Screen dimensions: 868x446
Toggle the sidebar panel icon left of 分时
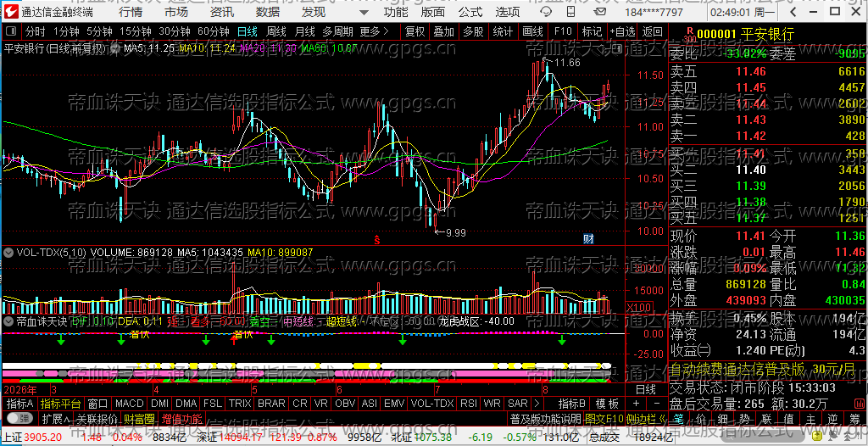click(11, 31)
